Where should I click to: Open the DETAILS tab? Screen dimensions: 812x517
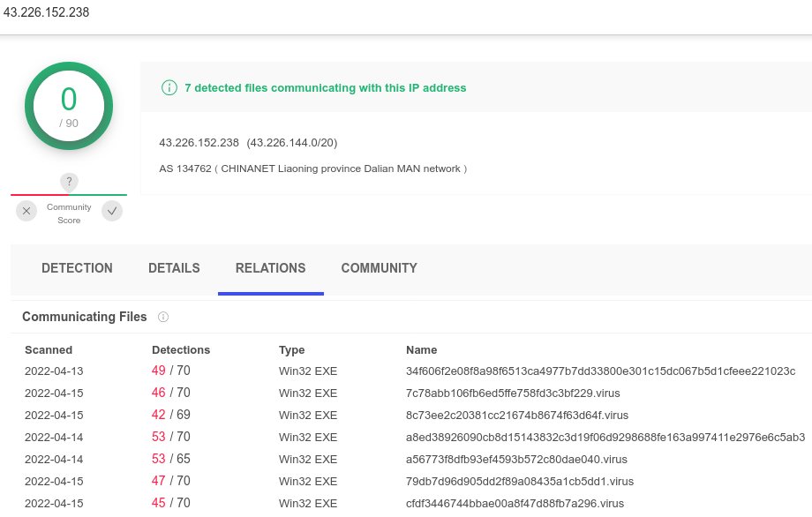click(174, 268)
